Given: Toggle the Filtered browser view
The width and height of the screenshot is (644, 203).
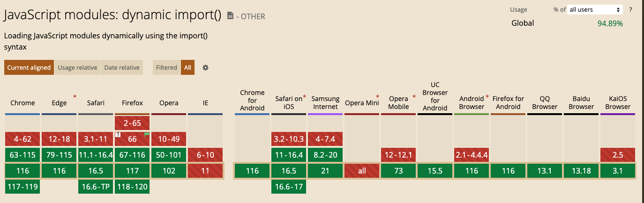Looking at the screenshot, I should (x=166, y=67).
